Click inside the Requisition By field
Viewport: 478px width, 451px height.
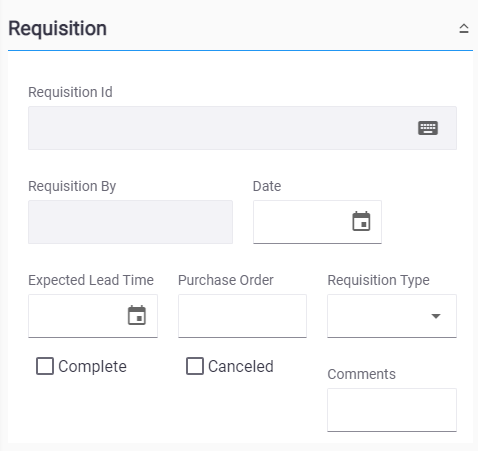[x=130, y=222]
